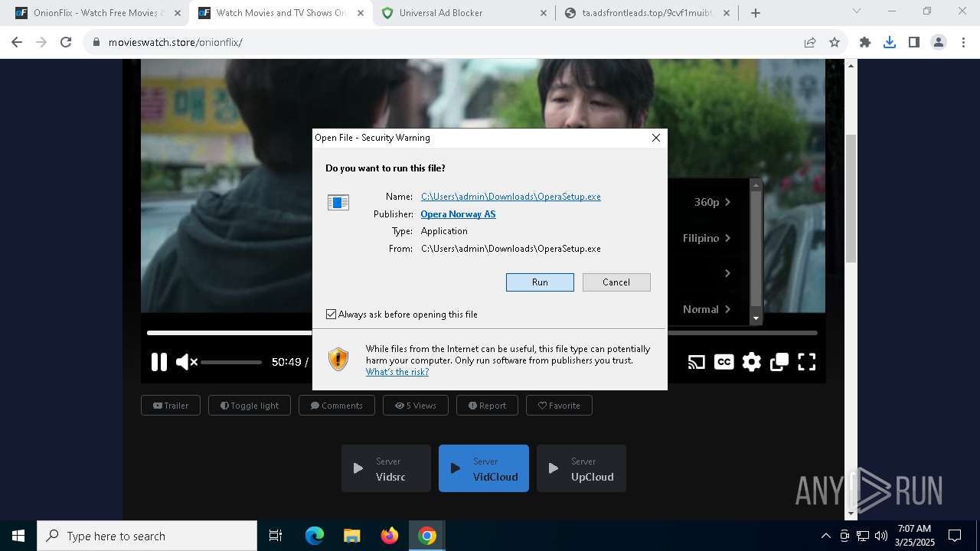
Task: Click Cancel in the Security Warning dialog
Action: coord(616,282)
